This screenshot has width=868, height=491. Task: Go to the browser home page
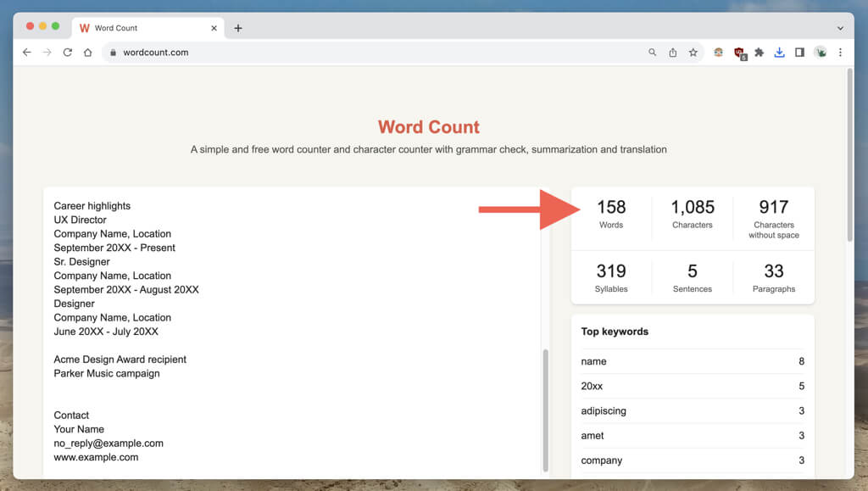click(x=87, y=53)
